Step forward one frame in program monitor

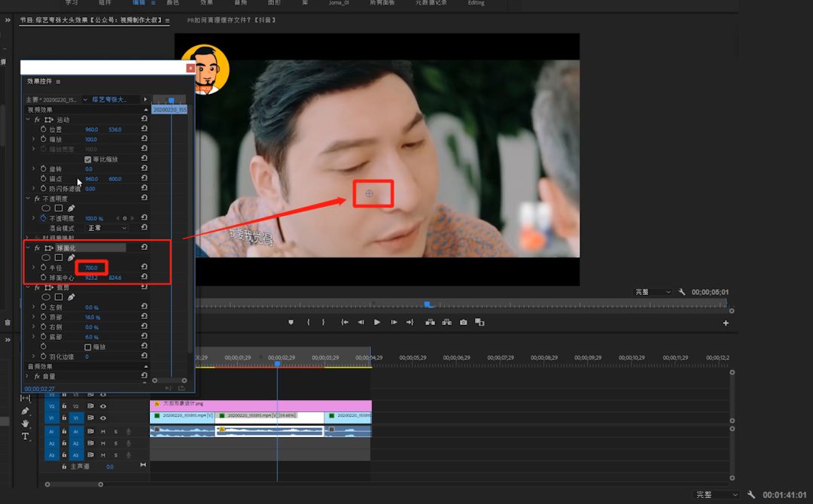pos(394,322)
